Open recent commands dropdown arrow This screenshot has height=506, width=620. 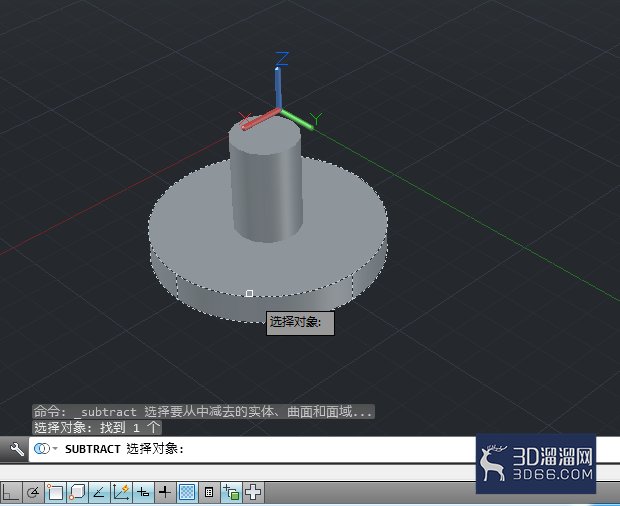(55, 449)
